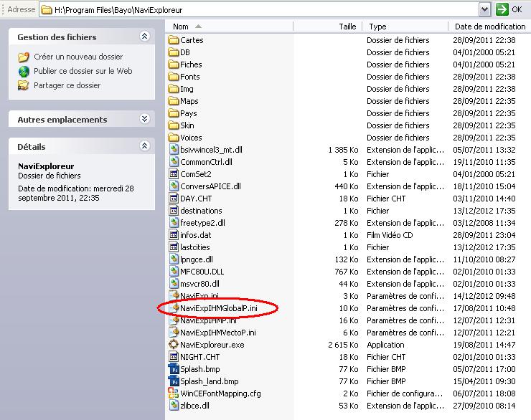
Task: Sort by the Type column header
Action: click(405, 27)
